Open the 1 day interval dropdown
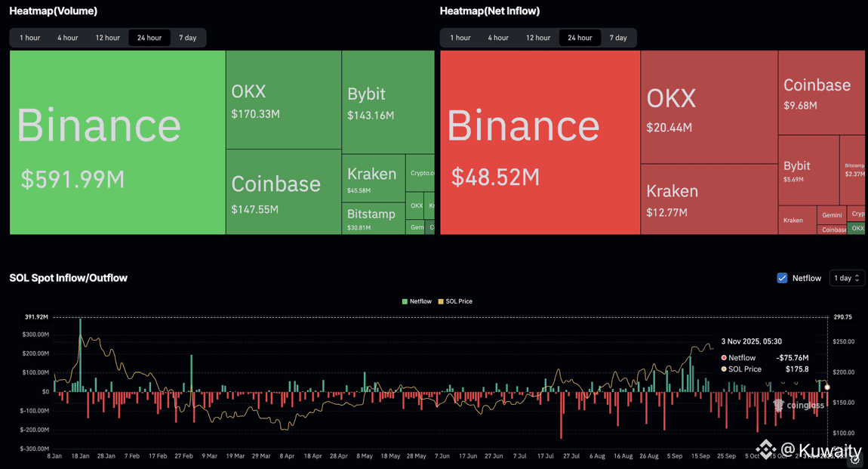Image resolution: width=868 pixels, height=469 pixels. (846, 278)
